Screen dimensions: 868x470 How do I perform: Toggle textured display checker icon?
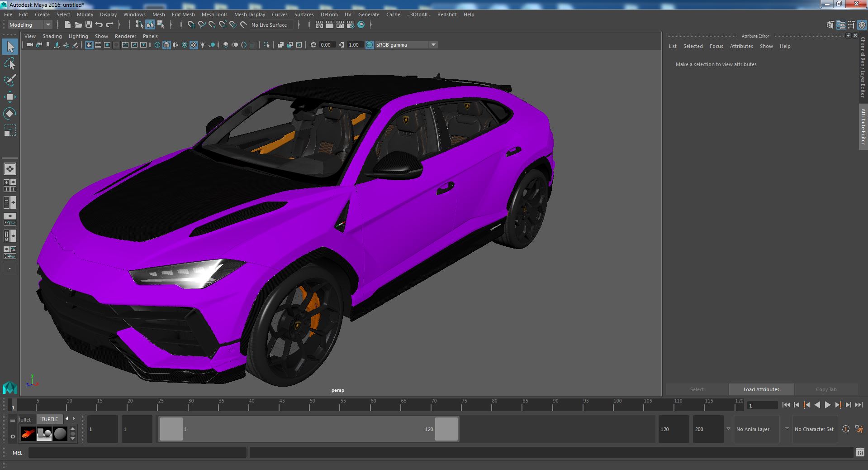click(x=194, y=45)
